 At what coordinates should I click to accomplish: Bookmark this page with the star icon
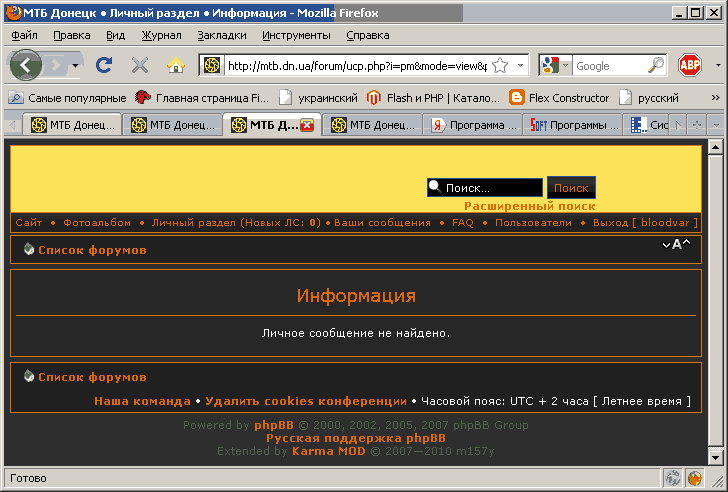pyautogui.click(x=499, y=66)
